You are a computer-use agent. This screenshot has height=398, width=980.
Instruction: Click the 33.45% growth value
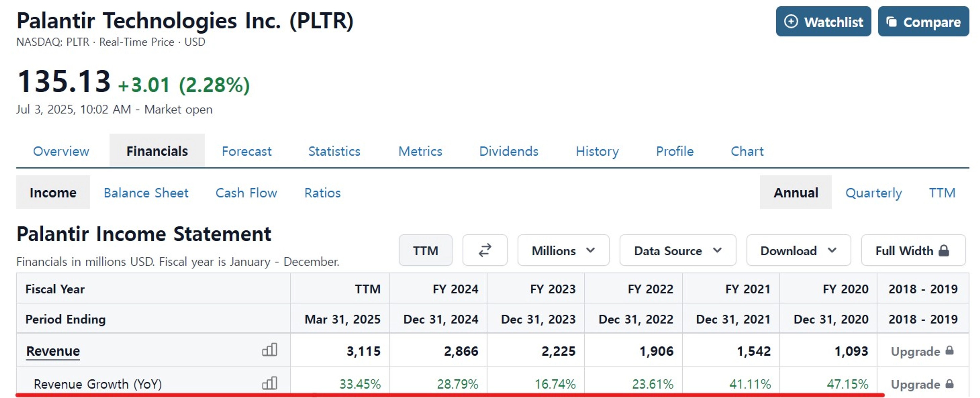pyautogui.click(x=360, y=384)
